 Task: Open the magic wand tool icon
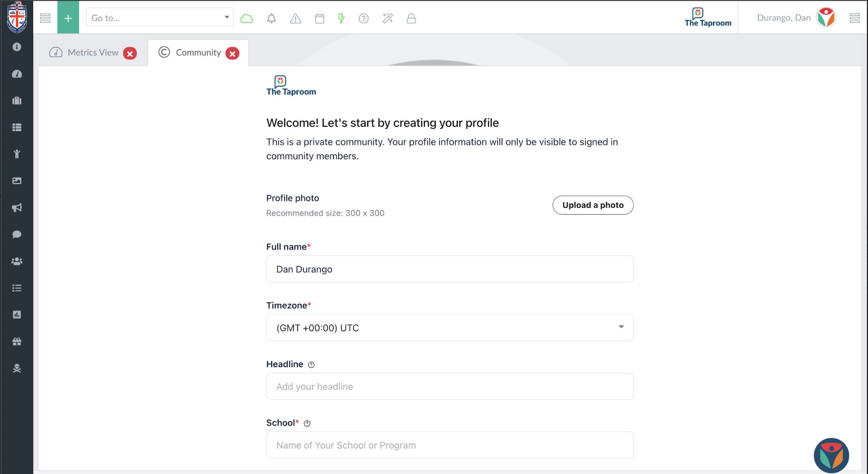pyautogui.click(x=388, y=18)
